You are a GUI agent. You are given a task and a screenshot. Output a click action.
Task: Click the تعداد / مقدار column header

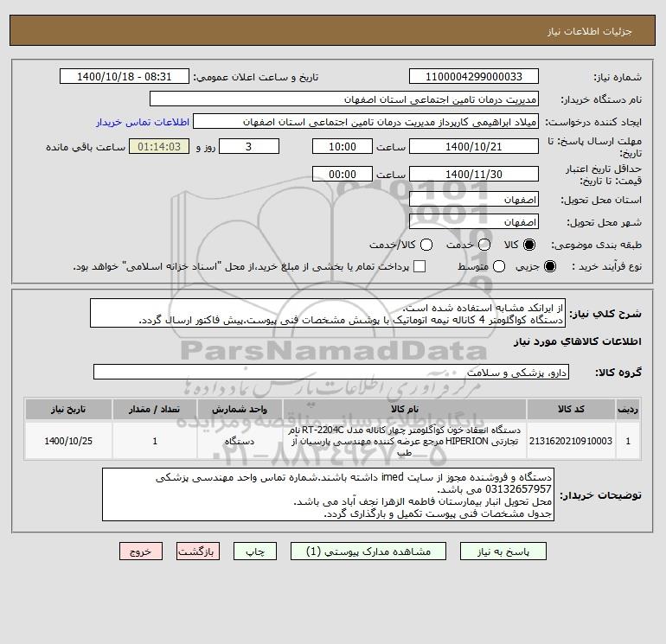click(155, 409)
